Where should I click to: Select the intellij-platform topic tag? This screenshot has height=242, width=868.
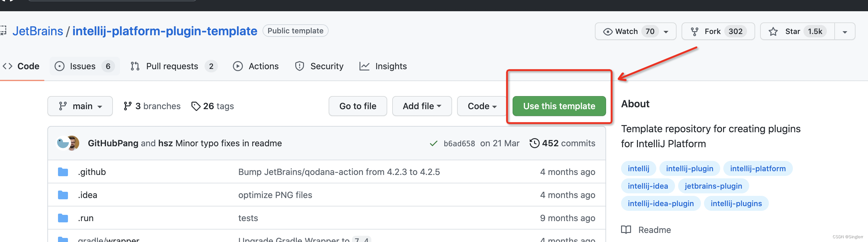pyautogui.click(x=758, y=168)
